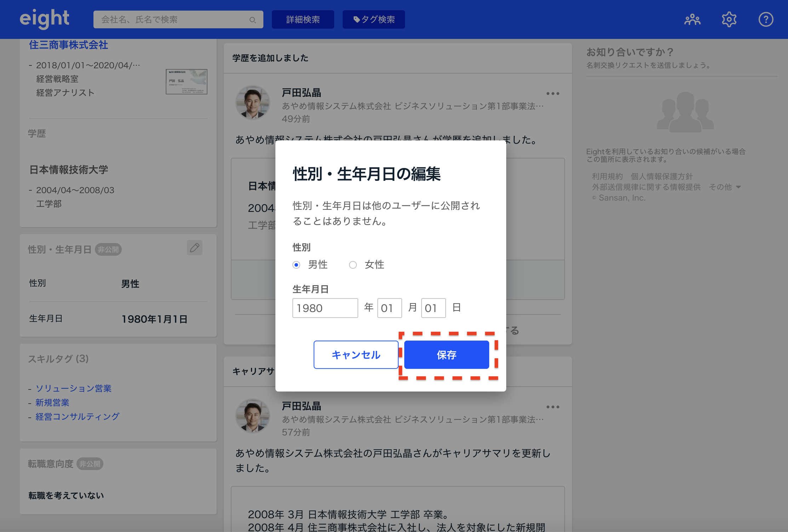
Task: Open the people network icon
Action: 692,19
